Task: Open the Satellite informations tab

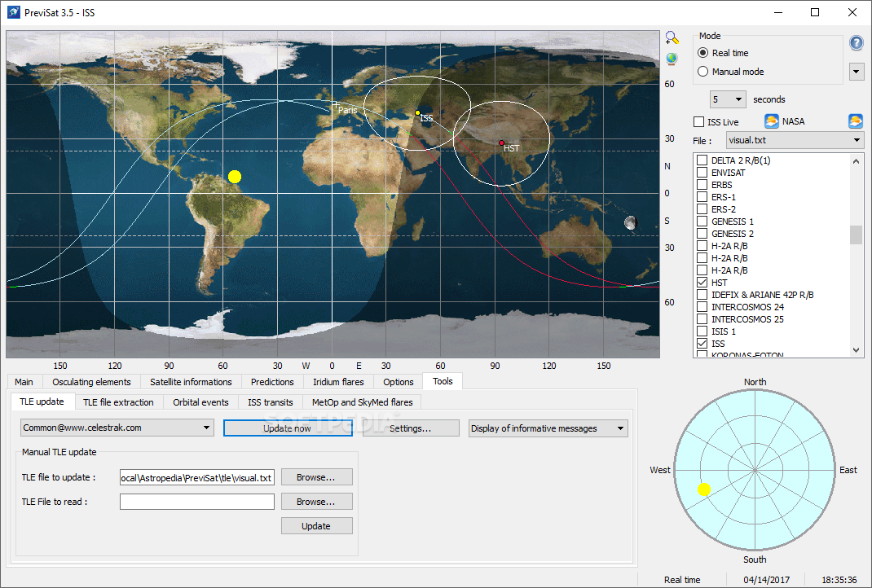Action: click(191, 382)
